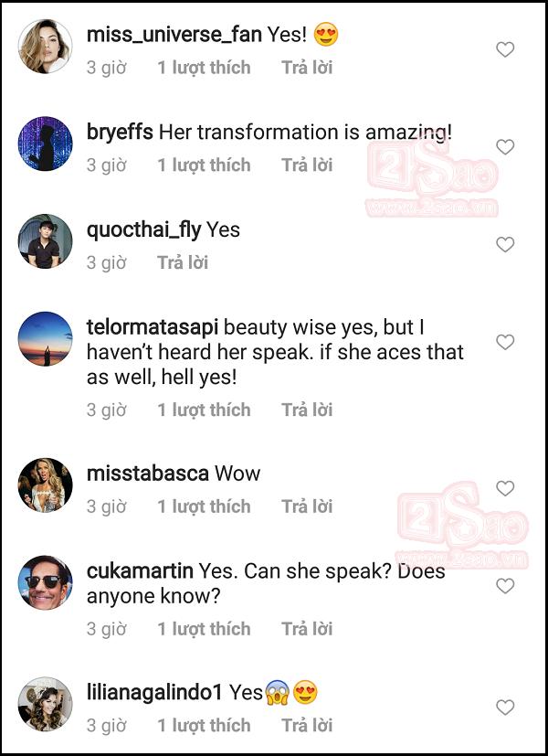This screenshot has height=756, width=548.
Task: Open lilianagalindo1 username link
Action: point(154,693)
